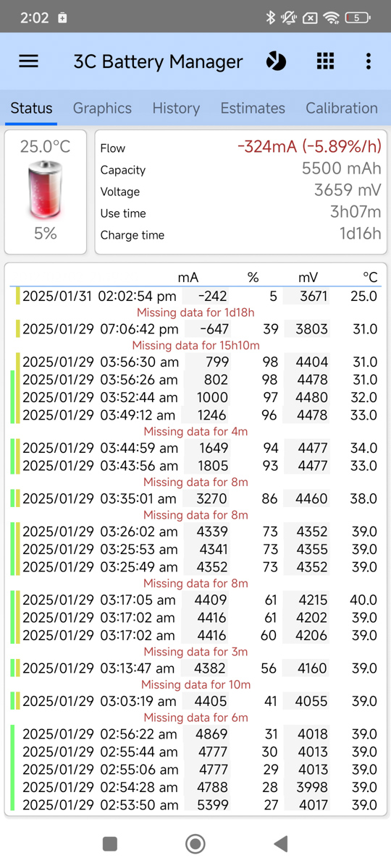Open the three-dot overflow menu

coord(369,61)
